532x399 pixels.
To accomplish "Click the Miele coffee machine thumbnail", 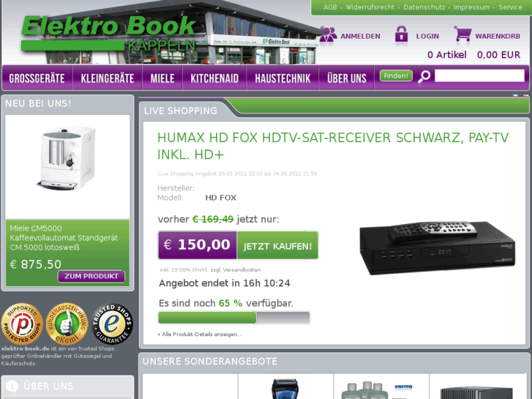I will click(x=67, y=158).
